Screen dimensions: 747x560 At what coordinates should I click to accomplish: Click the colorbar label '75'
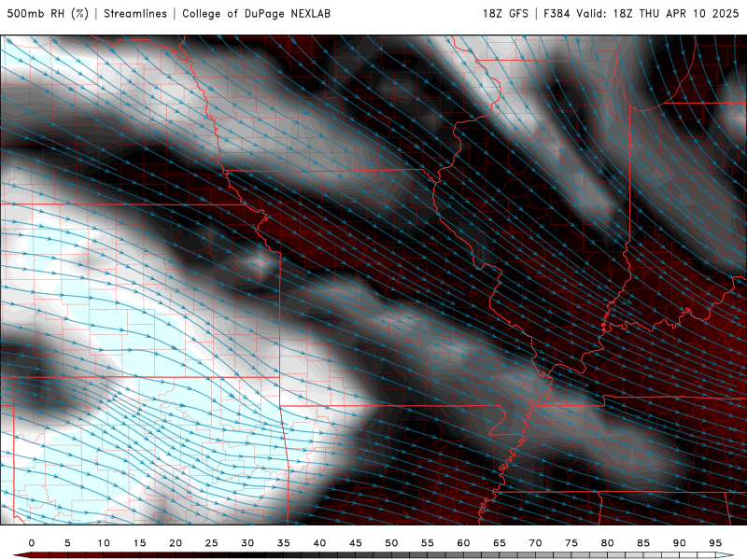pyautogui.click(x=571, y=543)
